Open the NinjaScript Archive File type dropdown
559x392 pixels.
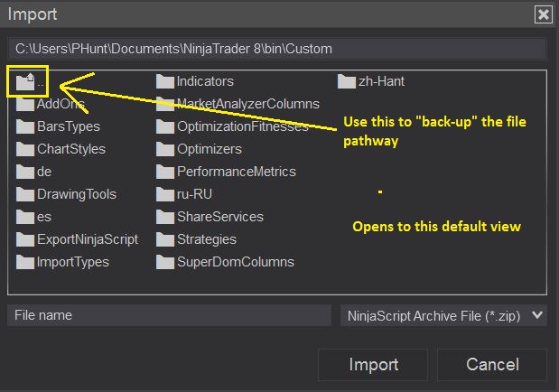(444, 315)
